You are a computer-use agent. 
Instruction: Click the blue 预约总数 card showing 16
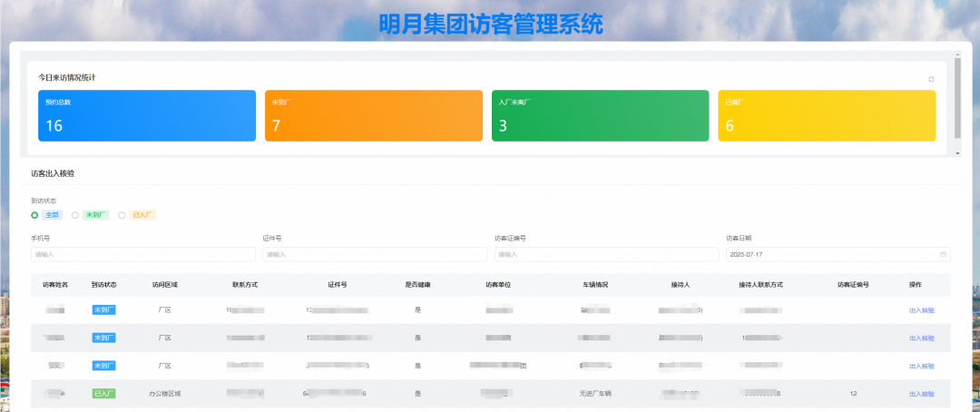146,115
